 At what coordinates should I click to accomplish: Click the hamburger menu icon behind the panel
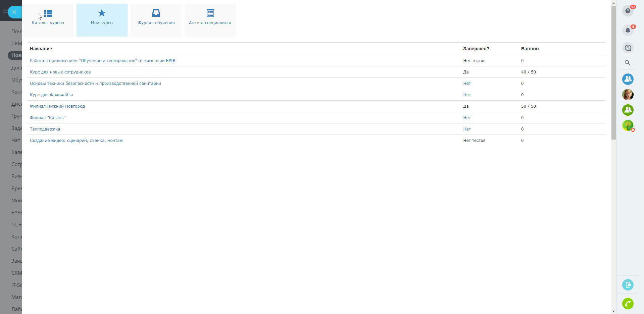pos(5,11)
